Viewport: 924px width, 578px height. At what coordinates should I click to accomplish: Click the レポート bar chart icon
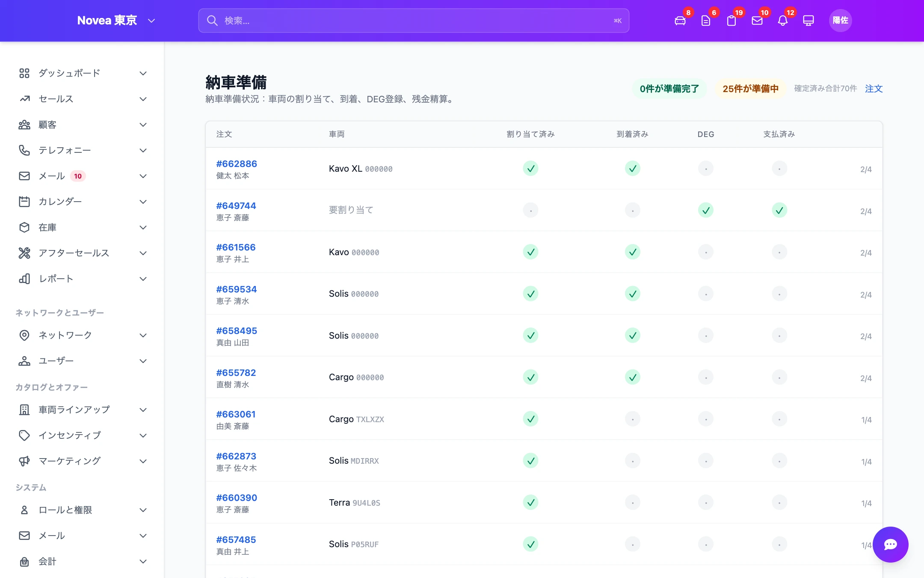pos(24,279)
